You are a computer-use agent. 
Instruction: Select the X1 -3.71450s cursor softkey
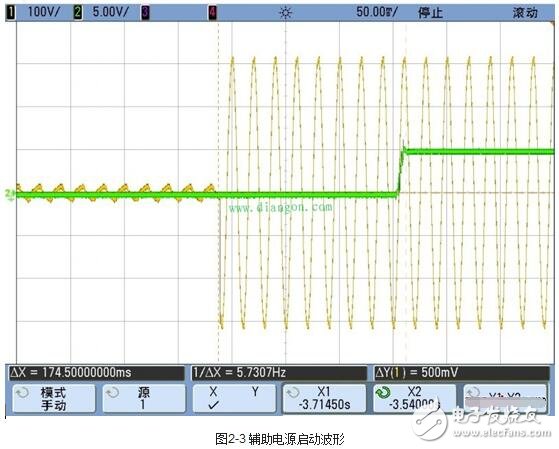pos(324,399)
